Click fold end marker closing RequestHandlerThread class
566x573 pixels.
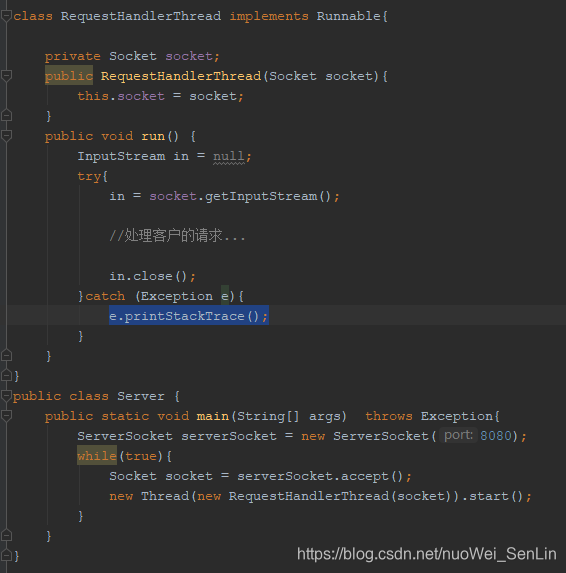click(6, 376)
